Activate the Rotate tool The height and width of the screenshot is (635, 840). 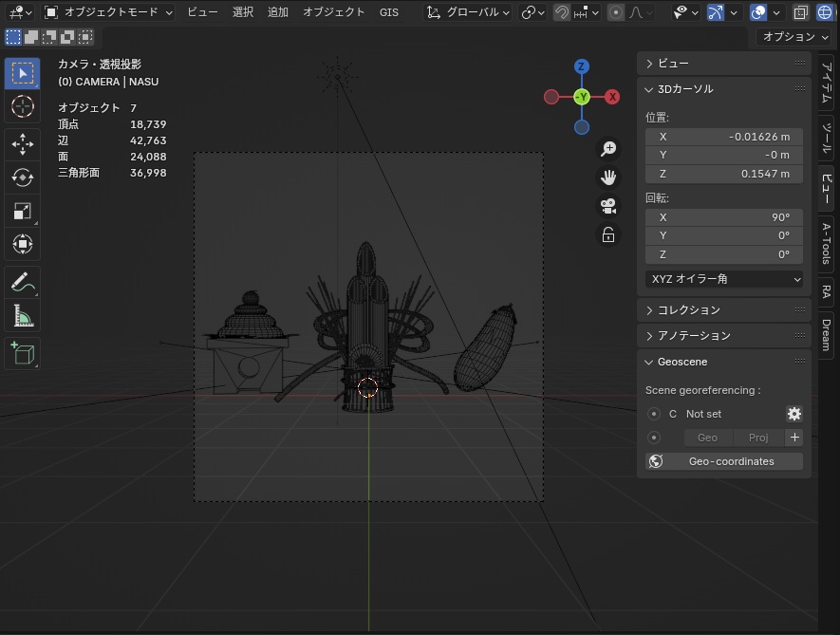pos(23,177)
